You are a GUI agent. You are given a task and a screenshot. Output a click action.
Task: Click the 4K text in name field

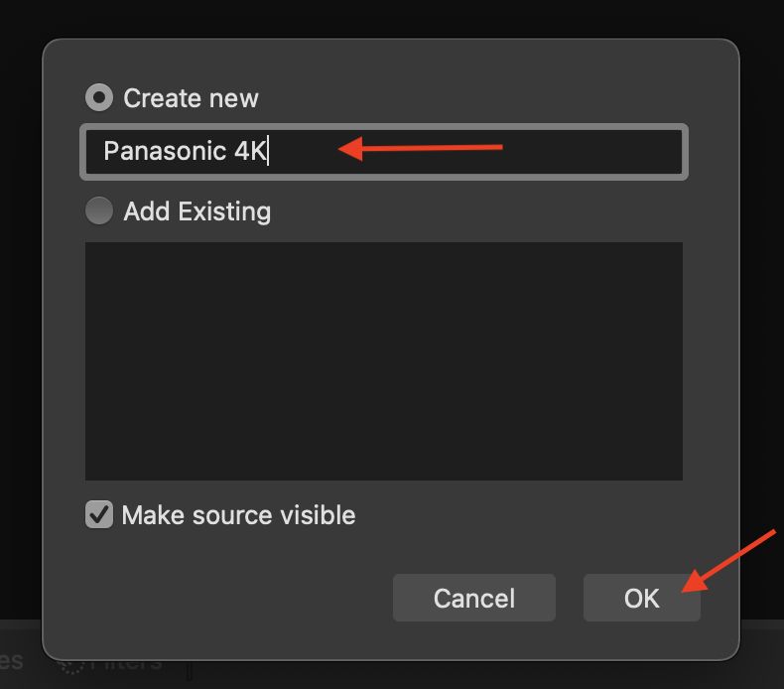coord(250,151)
